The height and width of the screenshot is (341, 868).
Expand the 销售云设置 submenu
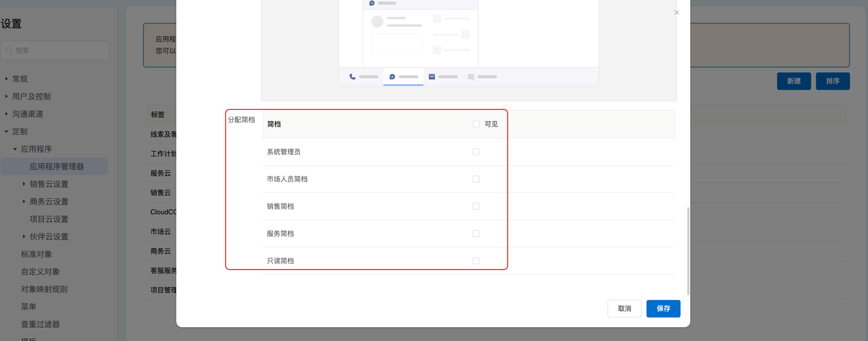coord(24,184)
